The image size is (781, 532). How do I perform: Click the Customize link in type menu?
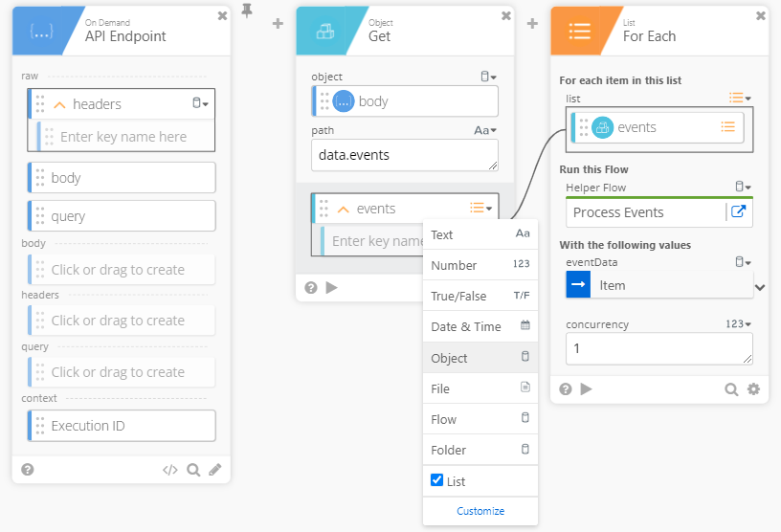coord(480,511)
